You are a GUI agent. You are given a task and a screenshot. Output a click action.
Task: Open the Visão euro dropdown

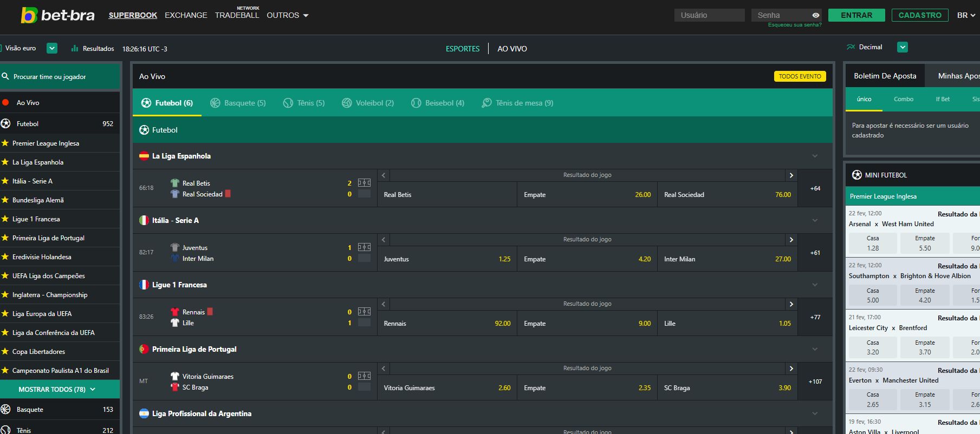click(x=52, y=48)
